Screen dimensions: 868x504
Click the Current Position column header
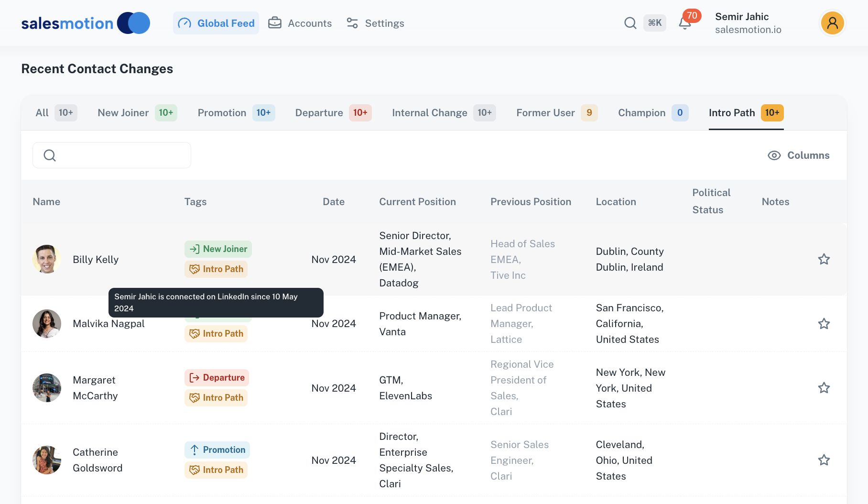417,202
